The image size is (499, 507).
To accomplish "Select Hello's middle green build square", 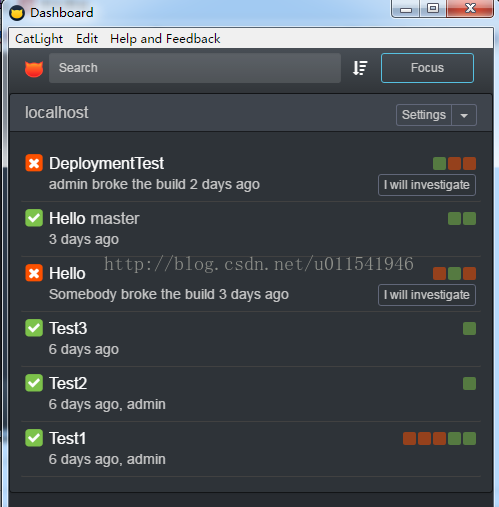I will pyautogui.click(x=454, y=274).
